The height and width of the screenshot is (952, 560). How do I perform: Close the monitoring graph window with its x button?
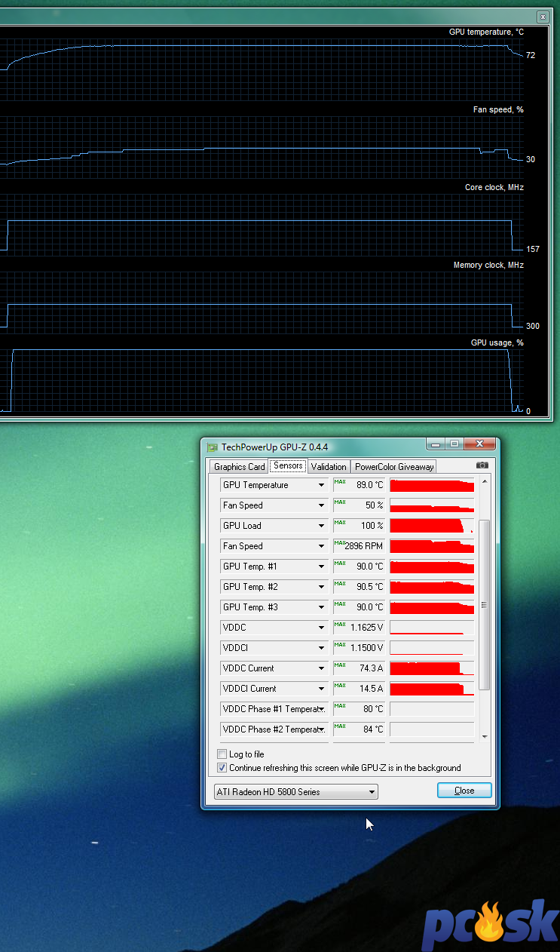[543, 16]
